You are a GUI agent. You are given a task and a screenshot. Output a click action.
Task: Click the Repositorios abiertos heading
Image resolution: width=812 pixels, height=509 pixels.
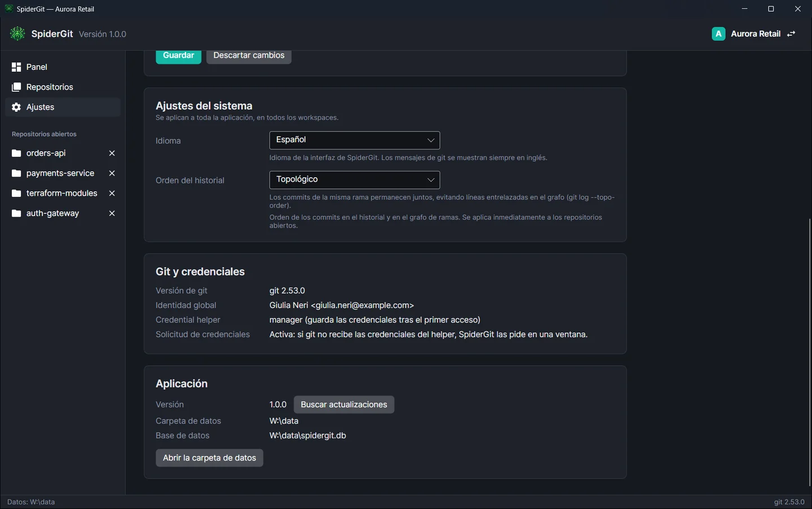pyautogui.click(x=44, y=134)
